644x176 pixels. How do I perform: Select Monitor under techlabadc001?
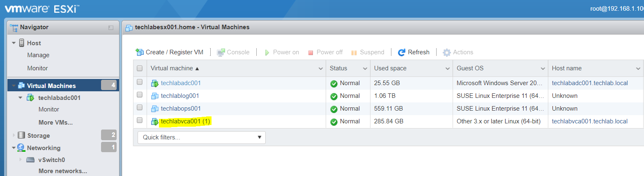(49, 109)
